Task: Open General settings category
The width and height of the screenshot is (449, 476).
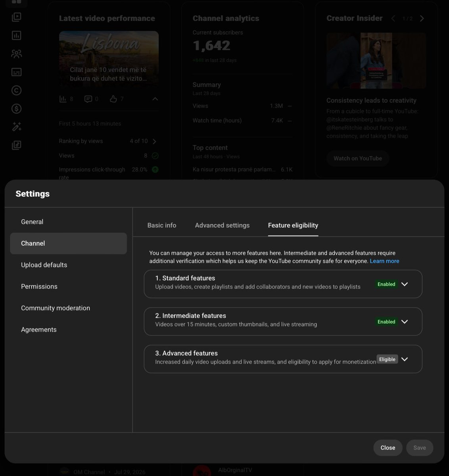Action: pos(68,222)
